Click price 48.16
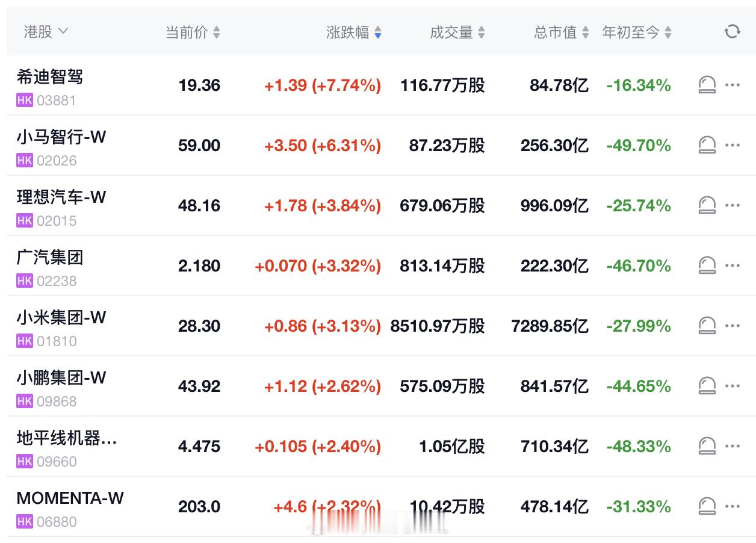 click(199, 206)
